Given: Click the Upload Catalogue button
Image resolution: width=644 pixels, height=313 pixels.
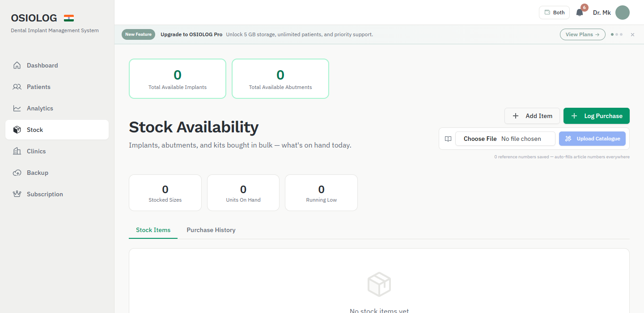Looking at the screenshot, I should click(592, 139).
